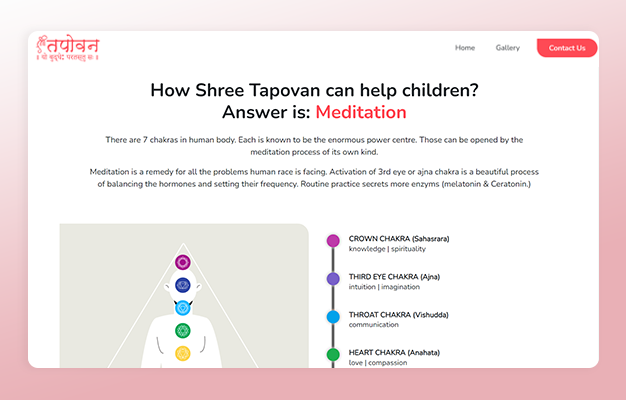The width and height of the screenshot is (626, 400).
Task: Click the purple Third Eye Chakra timeline dot
Action: (x=333, y=279)
